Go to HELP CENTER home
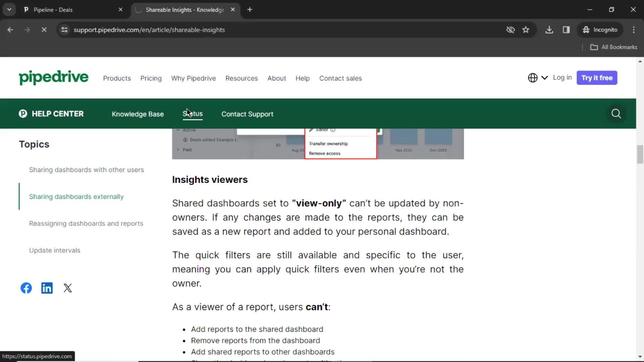 click(57, 114)
